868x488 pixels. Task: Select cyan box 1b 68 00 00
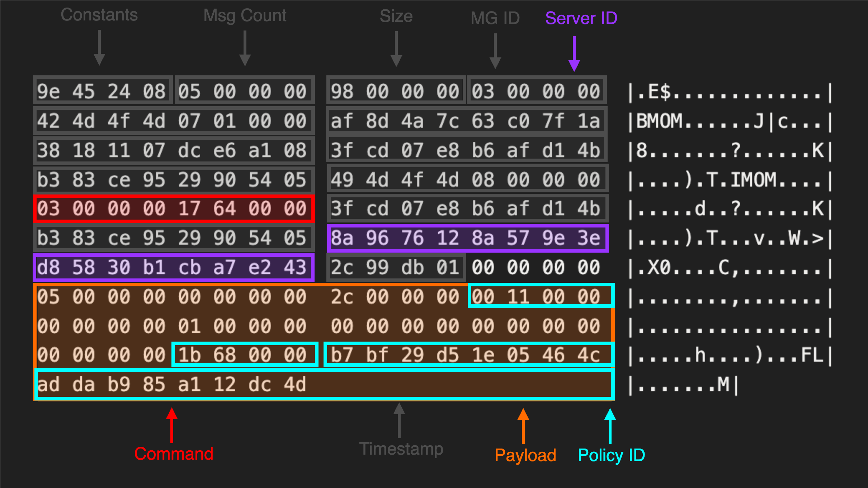point(245,355)
